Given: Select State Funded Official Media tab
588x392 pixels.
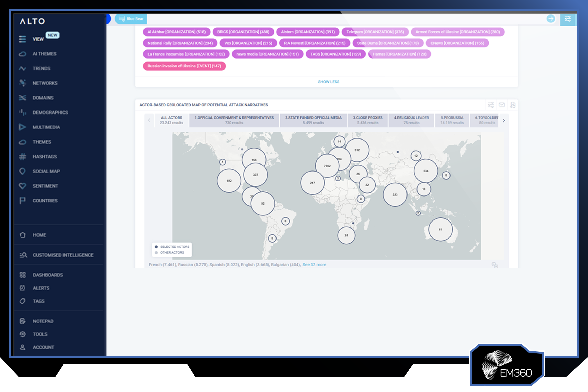Looking at the screenshot, I should click(313, 120).
